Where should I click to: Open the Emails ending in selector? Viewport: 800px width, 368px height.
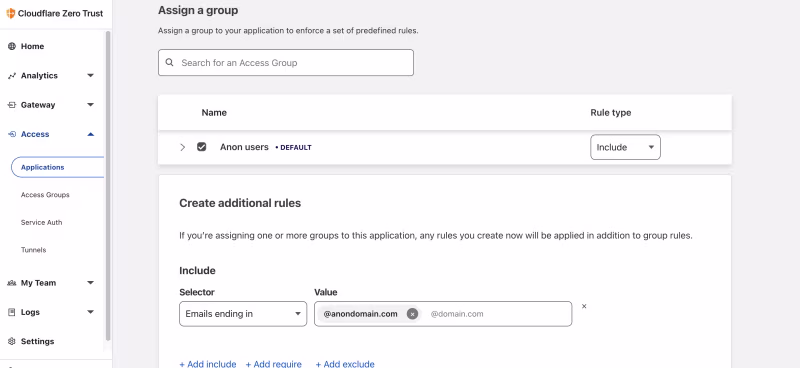pos(243,314)
